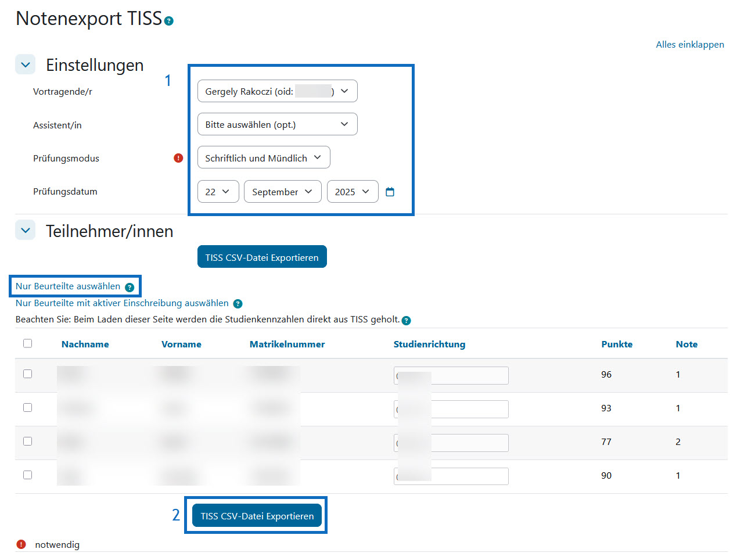The width and height of the screenshot is (737, 560).
Task: Click help icon after Studienkennzahlen notice
Action: pos(407,321)
